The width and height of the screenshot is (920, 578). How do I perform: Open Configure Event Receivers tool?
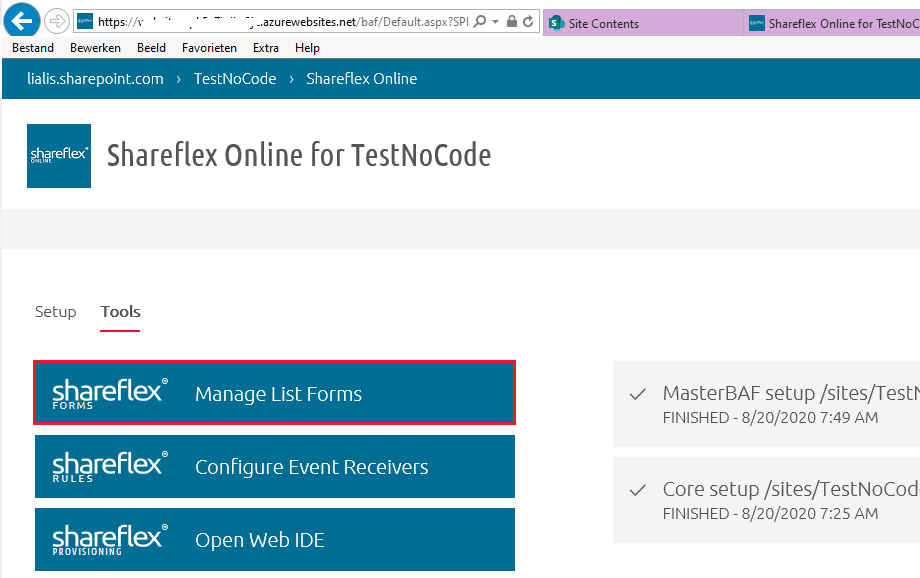point(275,467)
